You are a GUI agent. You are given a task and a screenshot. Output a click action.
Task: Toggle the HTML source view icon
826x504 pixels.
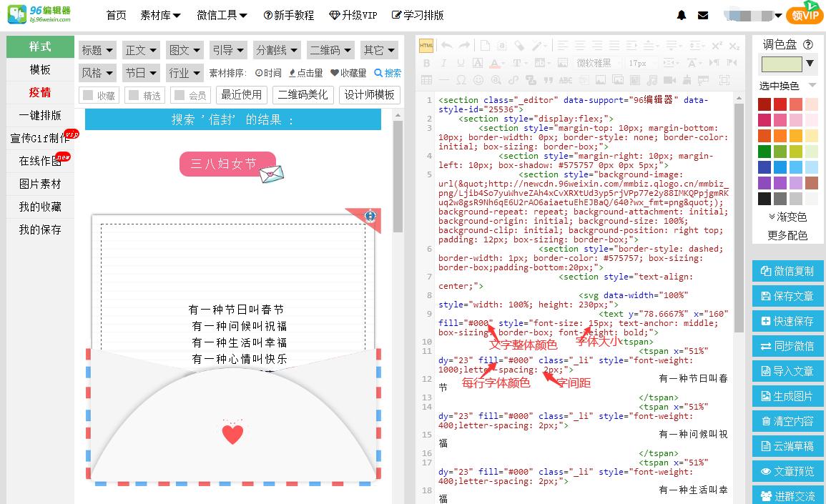[427, 44]
